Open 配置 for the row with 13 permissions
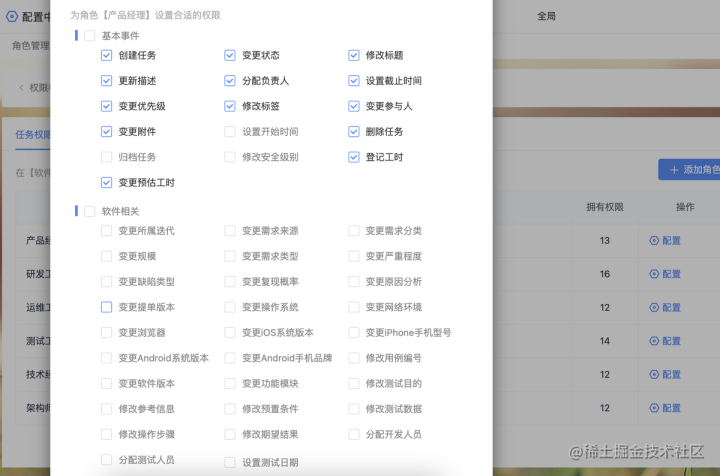The image size is (720, 476). click(665, 241)
